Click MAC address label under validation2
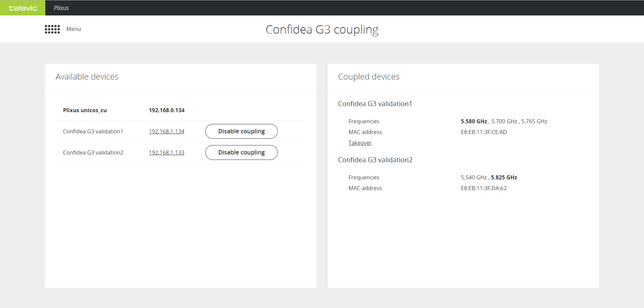 (365, 188)
